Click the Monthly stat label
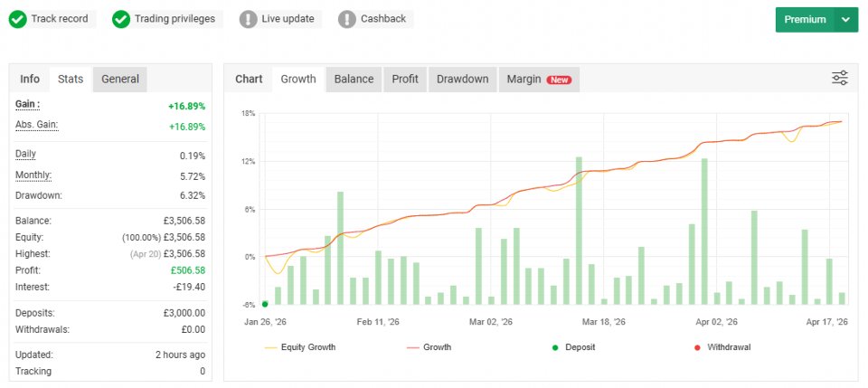Viewport: 868px width, 388px height. point(33,175)
